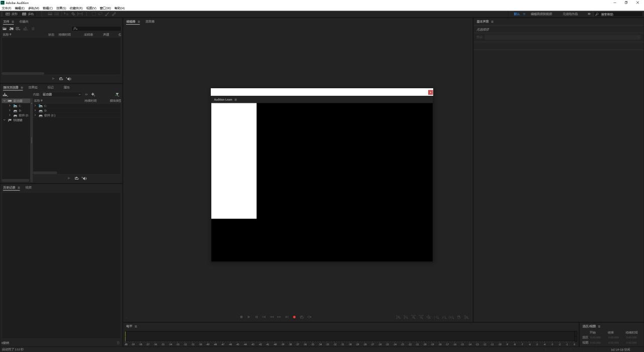Show more workspaces with double chevron
644x352 pixels.
[x=589, y=14]
